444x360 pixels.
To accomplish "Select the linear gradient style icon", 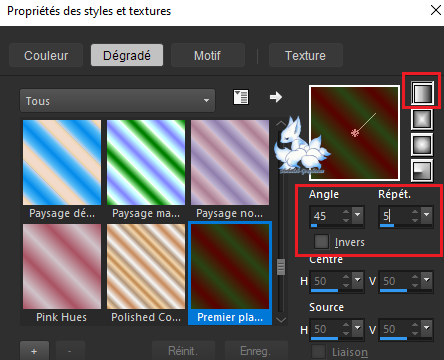I will click(x=422, y=93).
